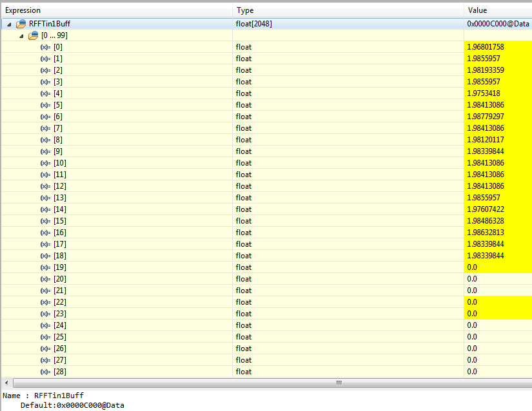The width and height of the screenshot is (532, 411).
Task: Click the Default:0x0000C000@Data detail line
Action: [72, 405]
